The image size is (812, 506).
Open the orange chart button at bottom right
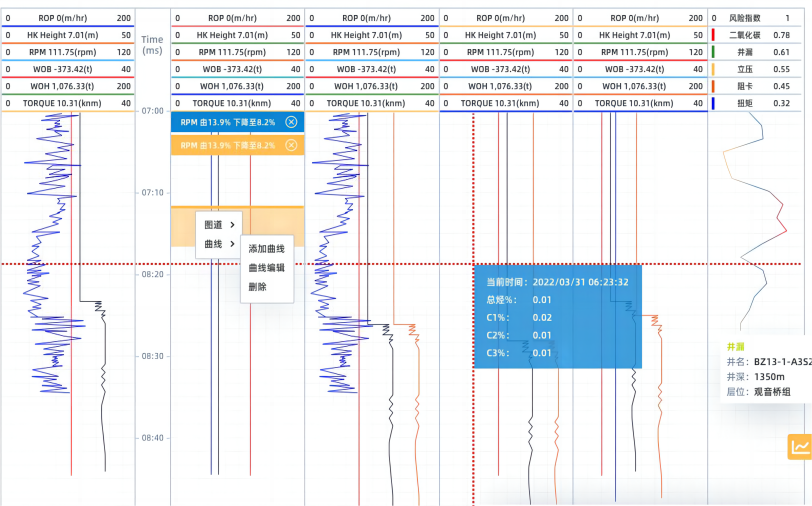point(799,447)
